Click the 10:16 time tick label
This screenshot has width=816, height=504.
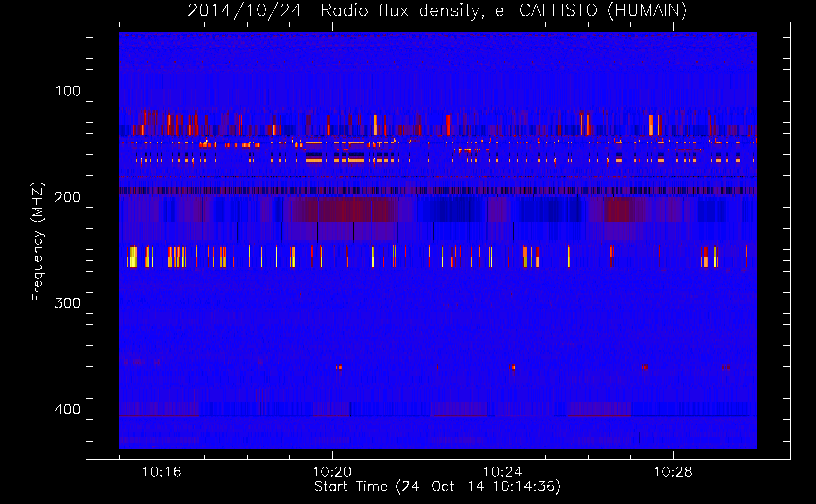(161, 472)
